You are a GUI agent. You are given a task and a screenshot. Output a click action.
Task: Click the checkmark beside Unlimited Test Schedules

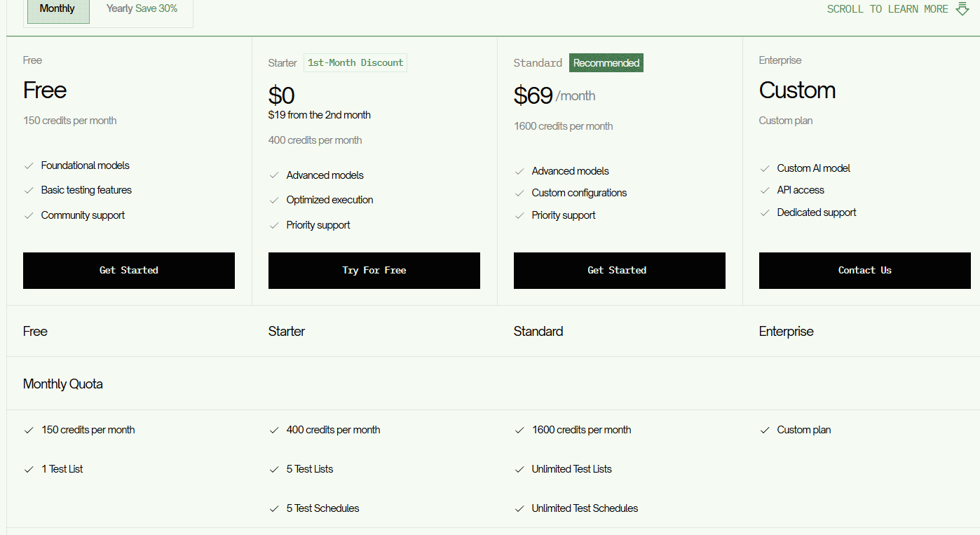(x=519, y=508)
